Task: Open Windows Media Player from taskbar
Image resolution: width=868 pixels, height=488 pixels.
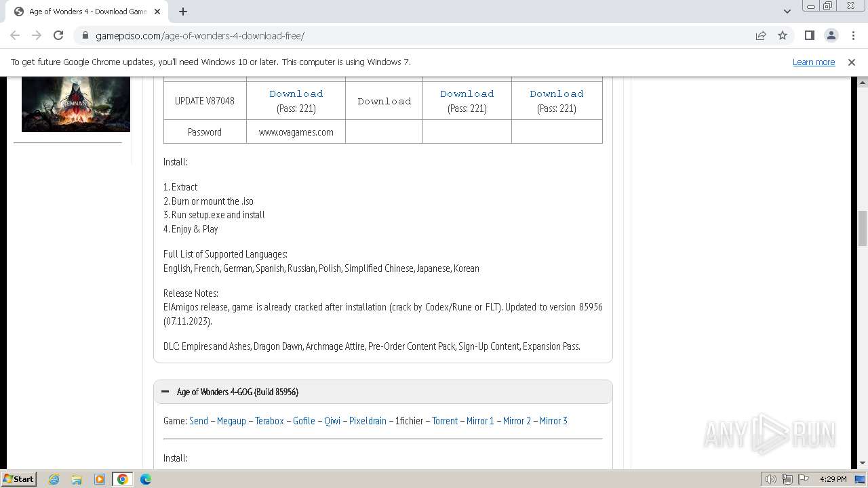Action: click(x=100, y=479)
